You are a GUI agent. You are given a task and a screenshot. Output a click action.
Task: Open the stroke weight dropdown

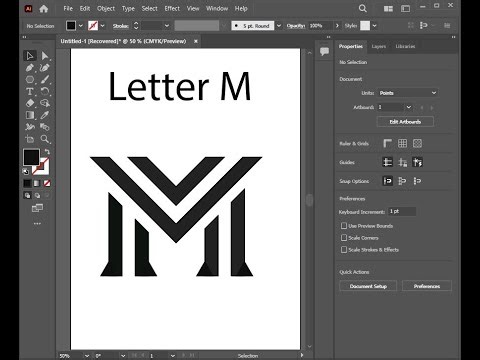click(167, 26)
